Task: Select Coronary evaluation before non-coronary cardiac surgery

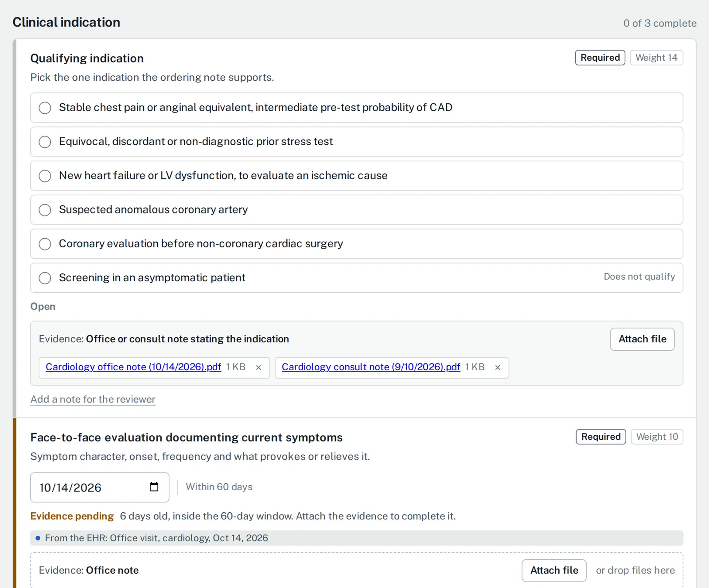Action: (x=357, y=244)
